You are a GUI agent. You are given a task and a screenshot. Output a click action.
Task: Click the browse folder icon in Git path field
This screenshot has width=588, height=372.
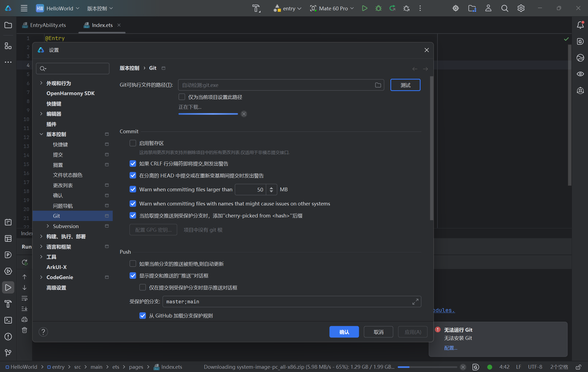point(378,85)
